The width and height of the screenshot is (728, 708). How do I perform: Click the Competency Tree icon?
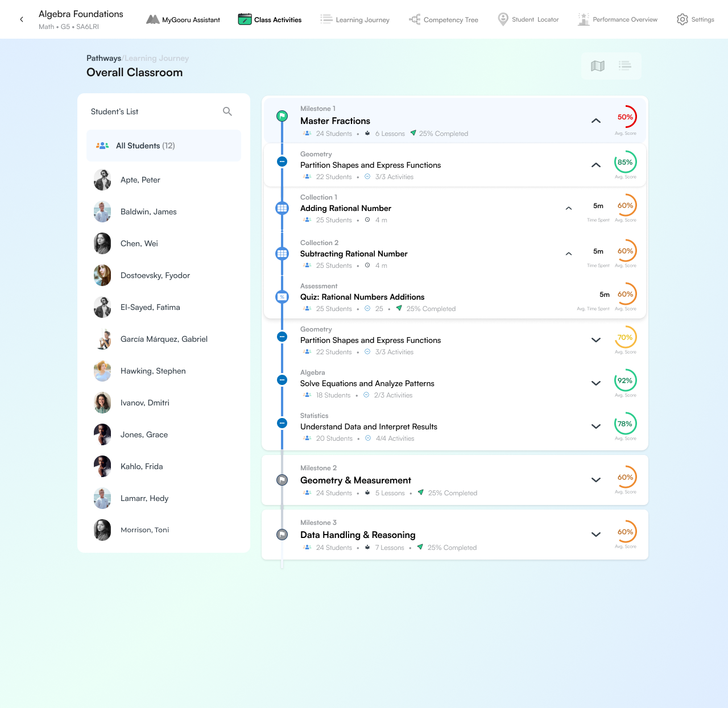click(415, 19)
